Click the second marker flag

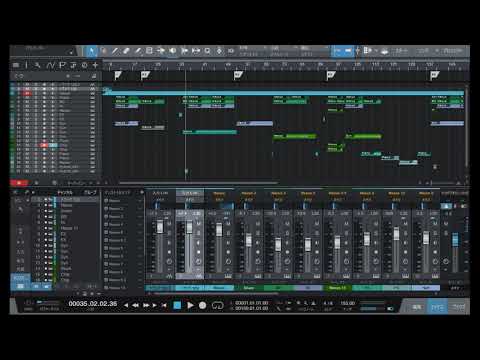coord(145,75)
